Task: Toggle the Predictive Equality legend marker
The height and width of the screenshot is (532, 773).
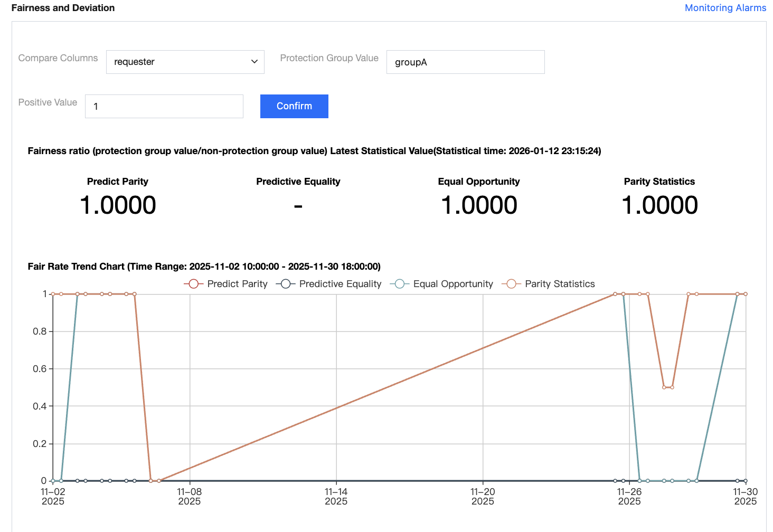Action: pyautogui.click(x=286, y=284)
